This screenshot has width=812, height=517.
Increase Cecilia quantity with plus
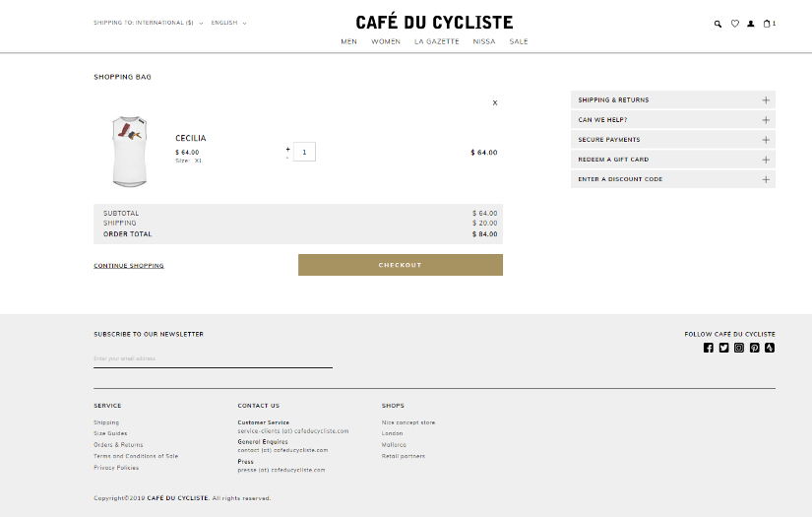click(x=288, y=149)
